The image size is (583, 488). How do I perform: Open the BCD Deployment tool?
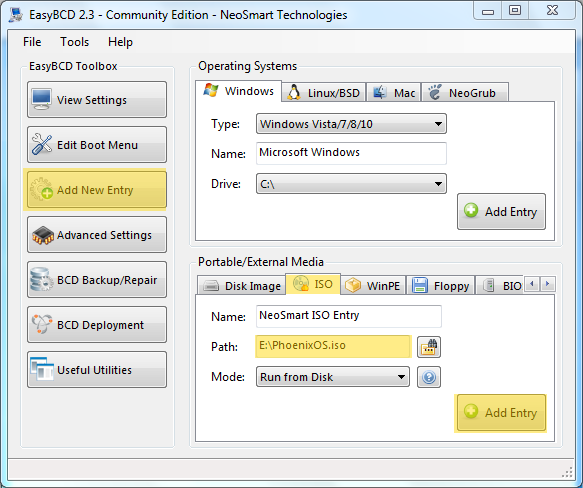click(97, 325)
